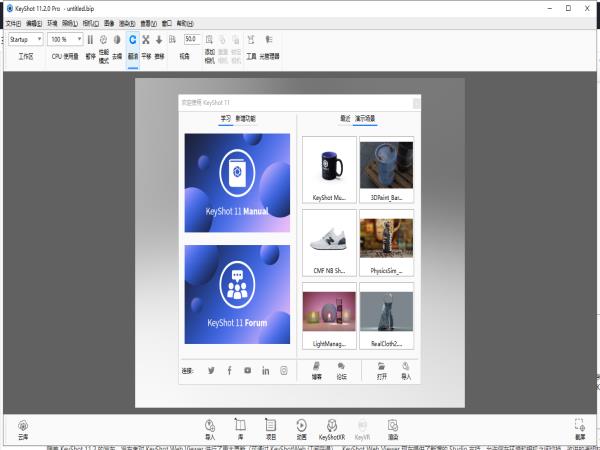Screen dimensions: 600x450
Task: Open the 文件(F) File menu
Action: [13, 24]
